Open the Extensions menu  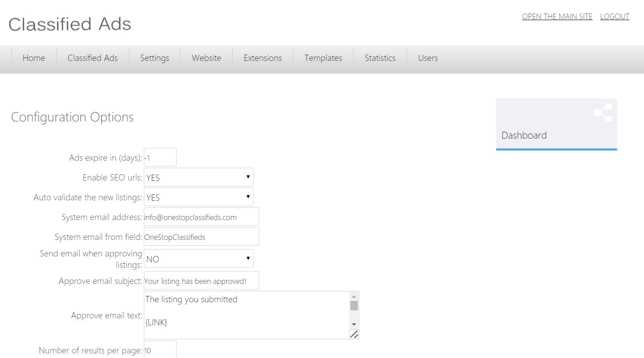click(263, 58)
